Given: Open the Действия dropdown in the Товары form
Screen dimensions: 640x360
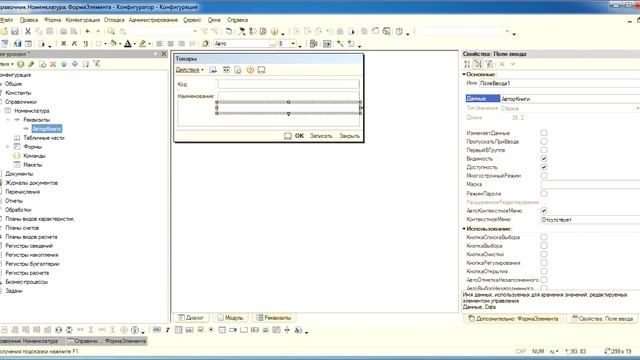Looking at the screenshot, I should [x=189, y=70].
